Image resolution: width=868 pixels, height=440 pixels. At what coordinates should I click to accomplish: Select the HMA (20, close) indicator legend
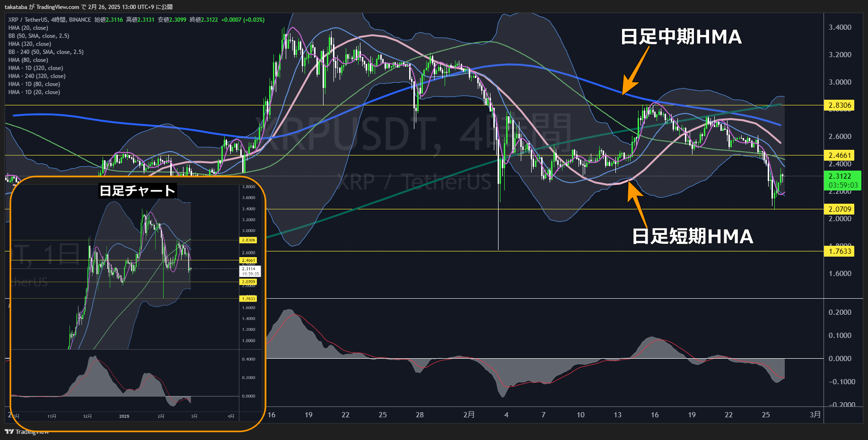28,28
